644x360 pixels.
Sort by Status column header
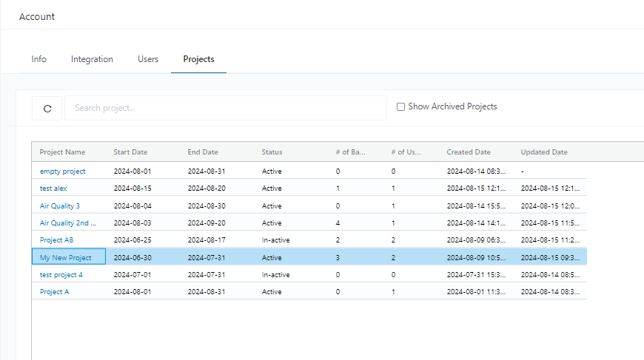(272, 152)
